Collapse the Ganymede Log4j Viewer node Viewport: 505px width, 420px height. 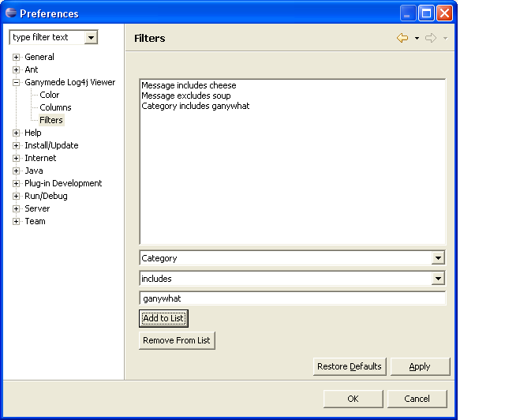click(16, 83)
